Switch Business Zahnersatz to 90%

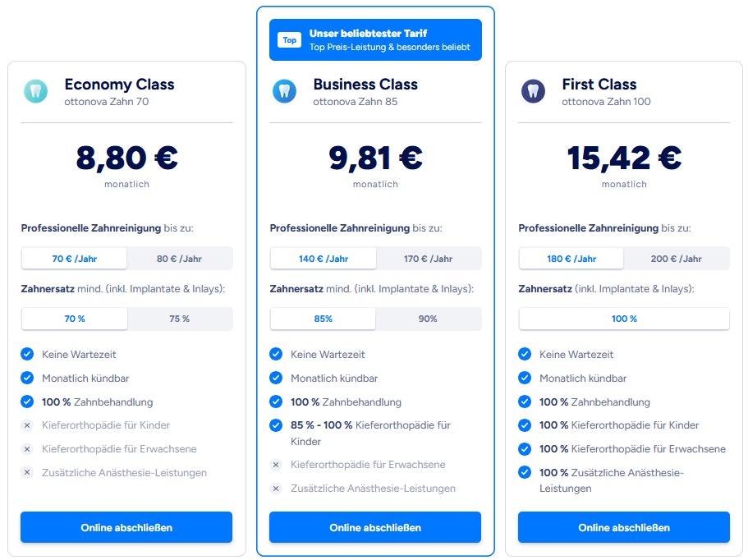point(428,319)
